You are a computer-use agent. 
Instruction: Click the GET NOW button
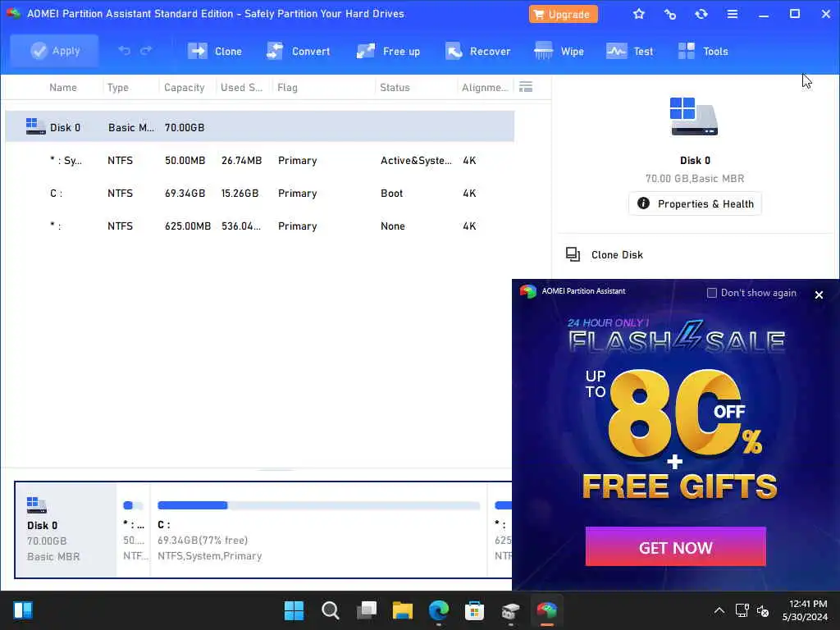(x=676, y=547)
